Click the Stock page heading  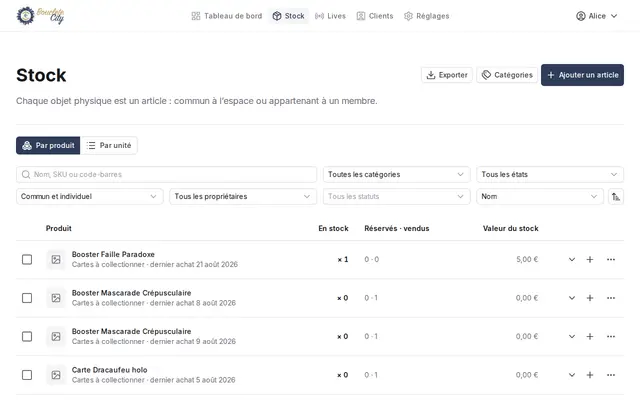click(x=41, y=76)
